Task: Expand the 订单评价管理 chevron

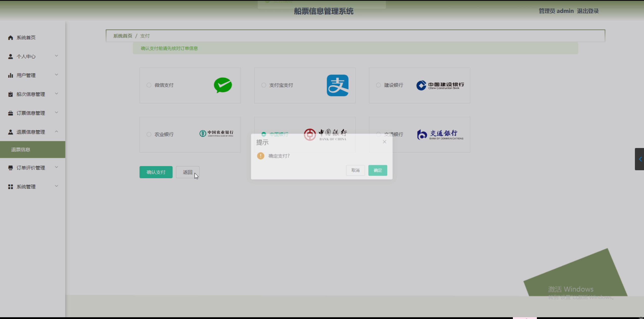Action: tap(56, 167)
